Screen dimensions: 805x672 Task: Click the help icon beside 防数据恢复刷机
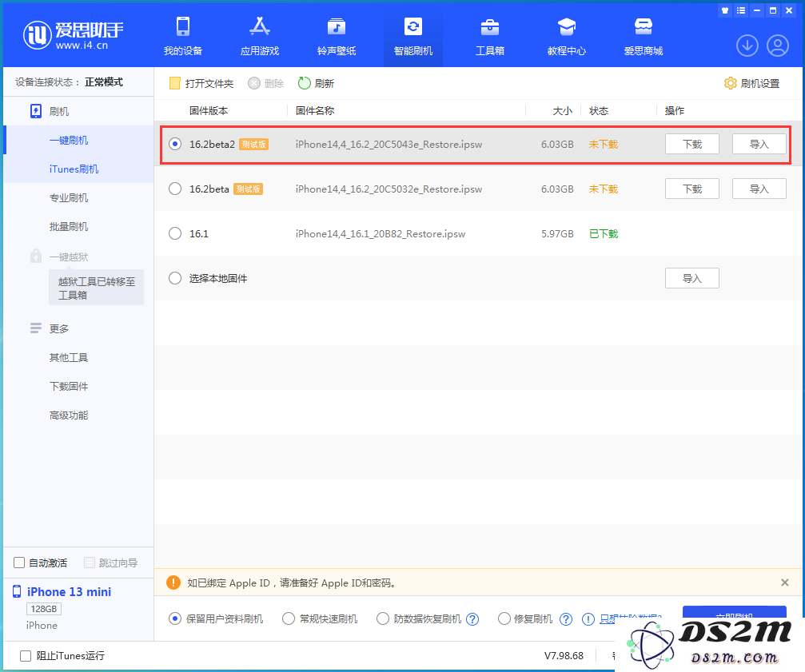472,619
